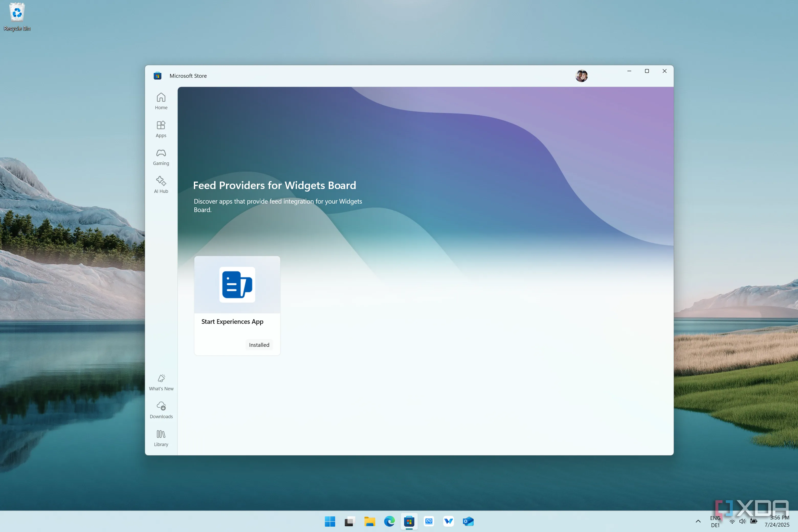Screen dimensions: 798x532
Task: Click the Microsoft Store logo in the title bar
Action: [x=158, y=76]
